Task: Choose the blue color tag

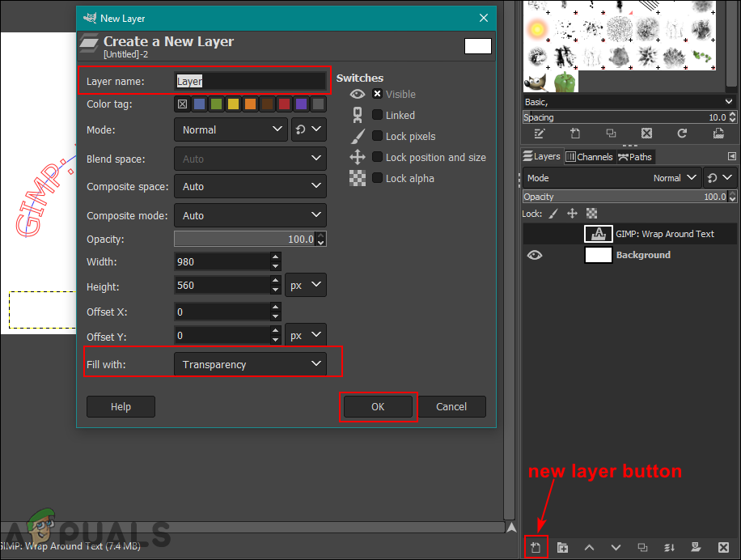Action: [200, 104]
